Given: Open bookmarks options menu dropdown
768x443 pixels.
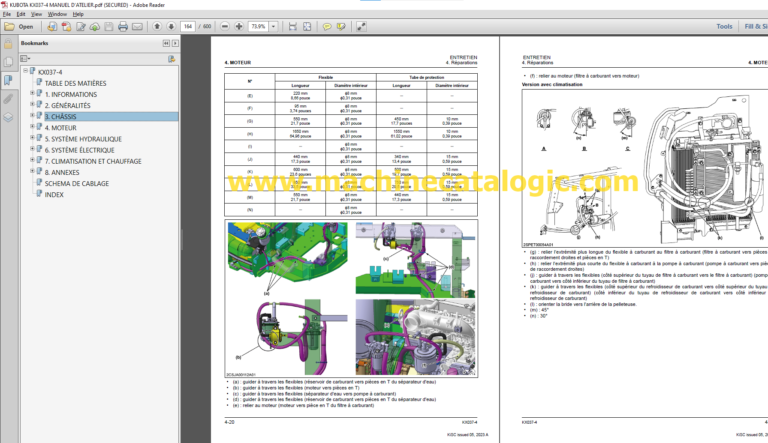Looking at the screenshot, I should 25,59.
